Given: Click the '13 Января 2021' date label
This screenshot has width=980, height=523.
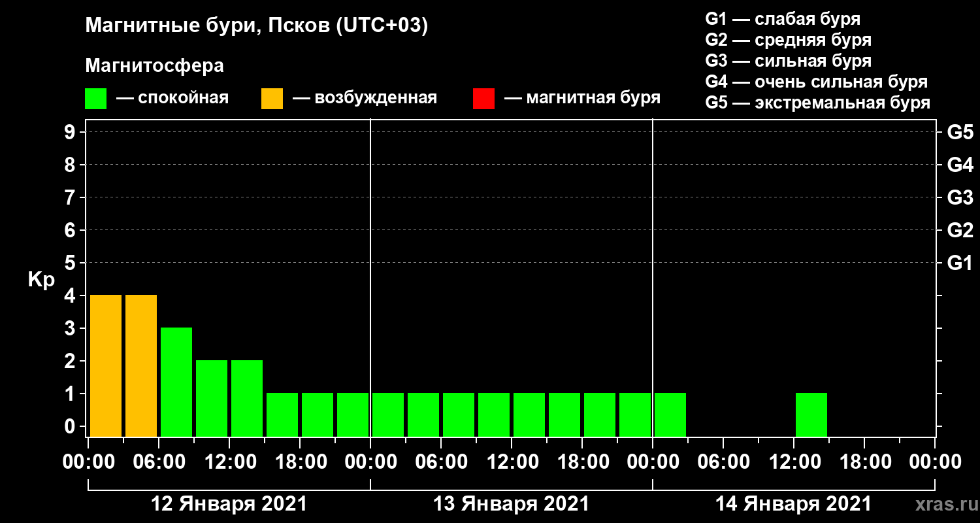Looking at the screenshot, I should (511, 504).
